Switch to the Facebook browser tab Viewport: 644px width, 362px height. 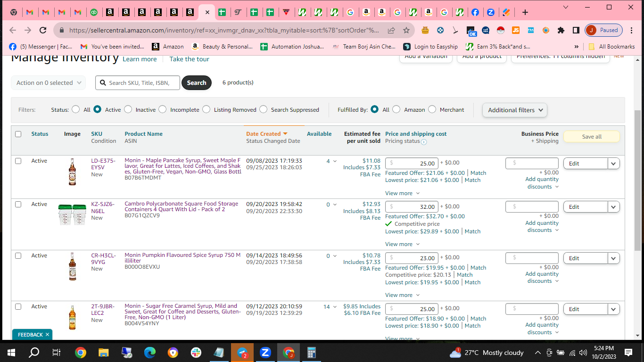475,12
